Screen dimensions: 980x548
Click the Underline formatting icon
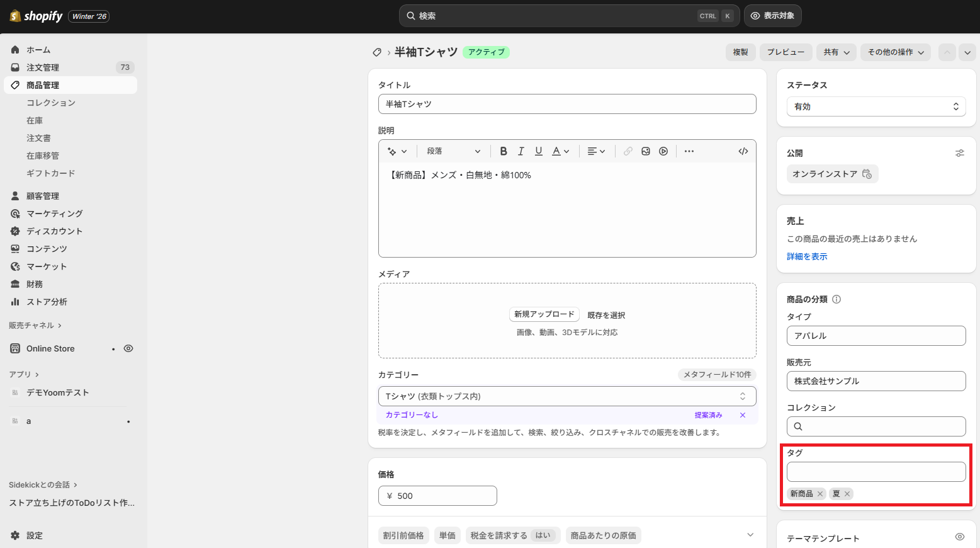coord(538,151)
